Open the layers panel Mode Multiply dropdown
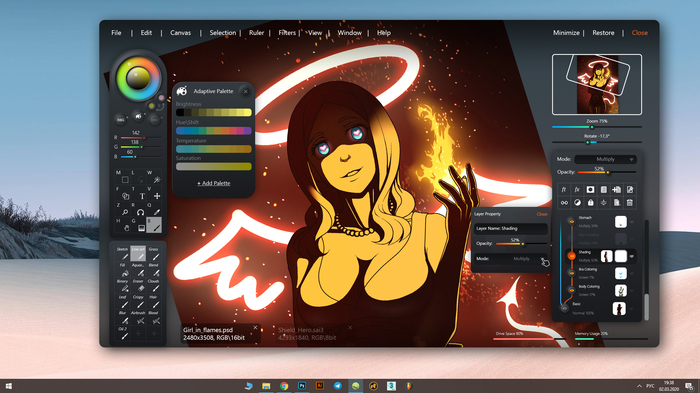Image resolution: width=700 pixels, height=393 pixels. click(605, 159)
